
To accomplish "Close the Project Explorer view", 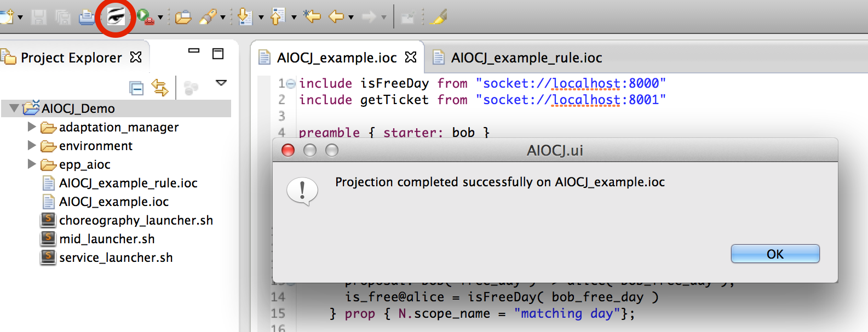I will click(136, 57).
